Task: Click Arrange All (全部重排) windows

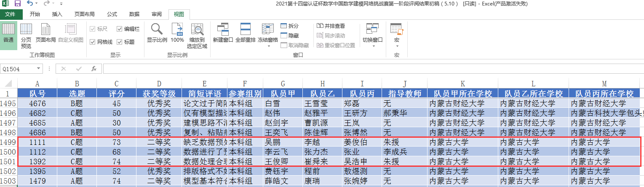Action: point(246,34)
